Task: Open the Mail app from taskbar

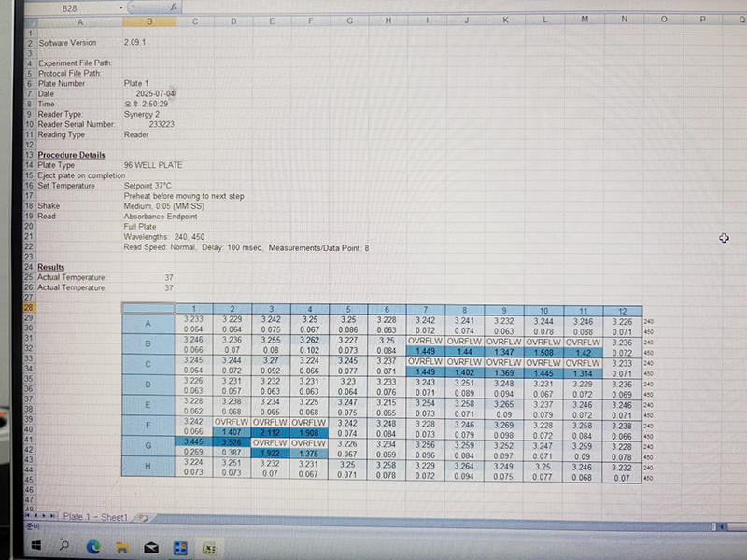Action: 153,546
